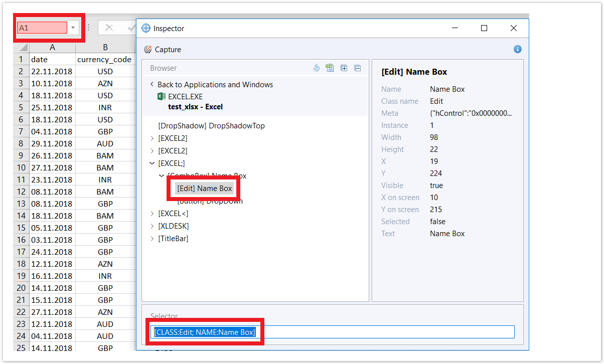The width and height of the screenshot is (604, 364).
Task: Click the INR cell in row 5
Action: coord(105,107)
